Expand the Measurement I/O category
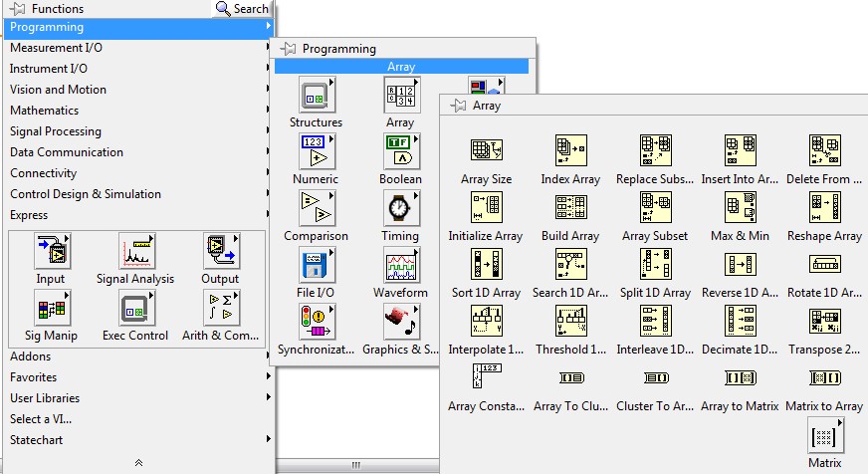868x474 pixels. click(x=138, y=48)
